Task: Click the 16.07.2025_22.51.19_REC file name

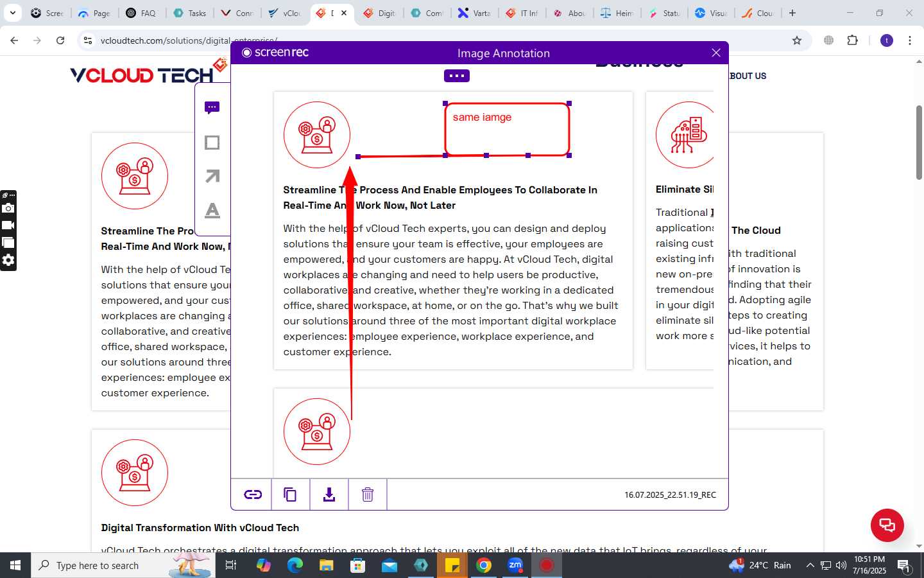Action: (670, 495)
